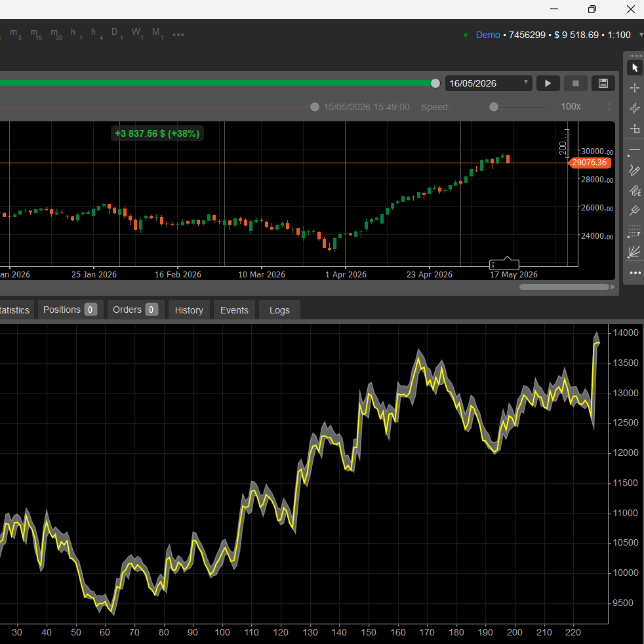Select the D1 daily timeframe
The height and width of the screenshot is (644, 644).
point(117,33)
